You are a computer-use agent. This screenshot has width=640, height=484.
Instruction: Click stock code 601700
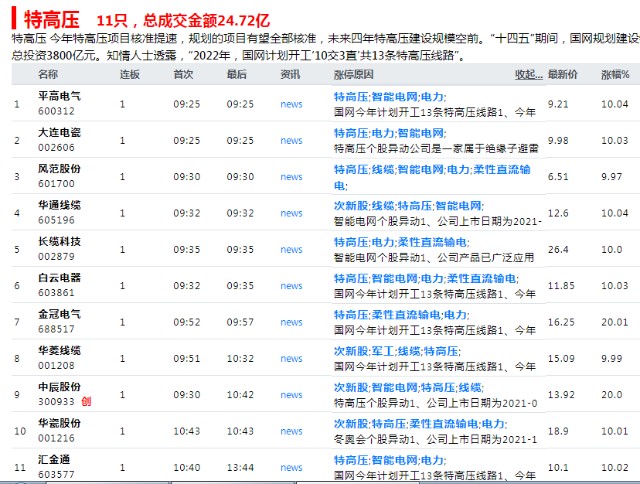56,184
